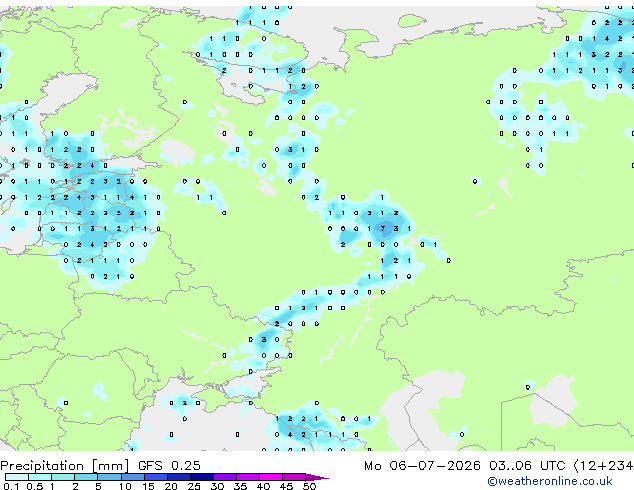Image resolution: width=634 pixels, height=490 pixels.
Task: Click the 'GFS 0.25' model label
Action: tap(169, 466)
